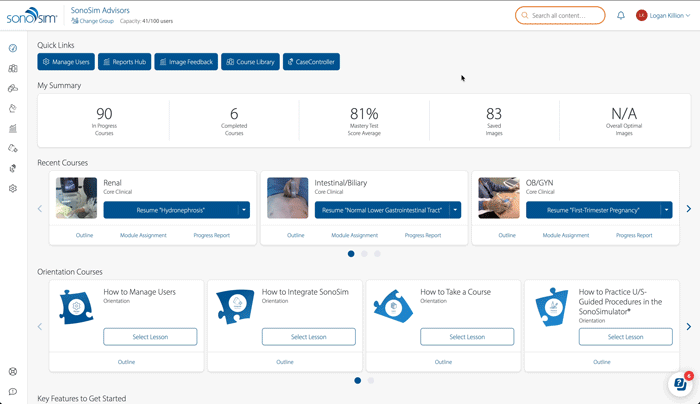Open Outline link for Renal course
The width and height of the screenshot is (700, 404).
pos(84,235)
